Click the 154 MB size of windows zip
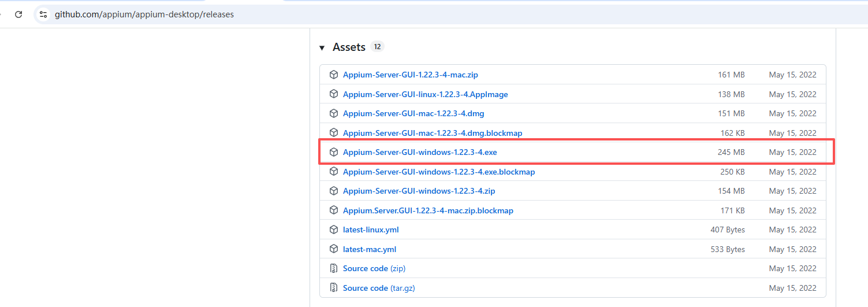Image resolution: width=868 pixels, height=307 pixels. (x=731, y=191)
